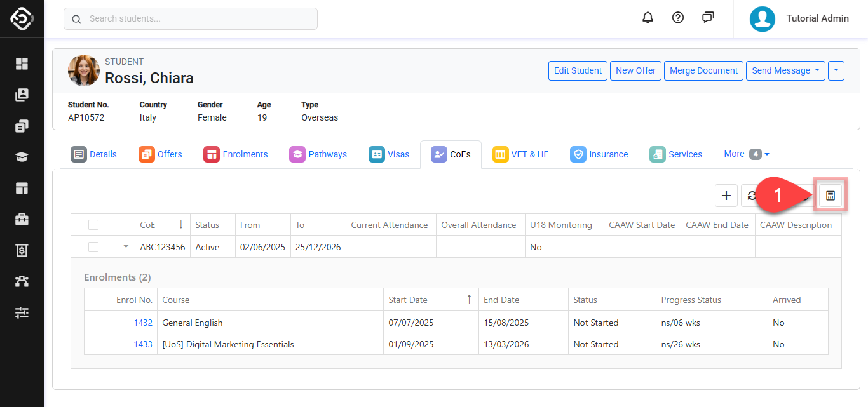Click the graduation cap sidebar icon
Viewport: 868px width, 407px height.
coord(22,157)
